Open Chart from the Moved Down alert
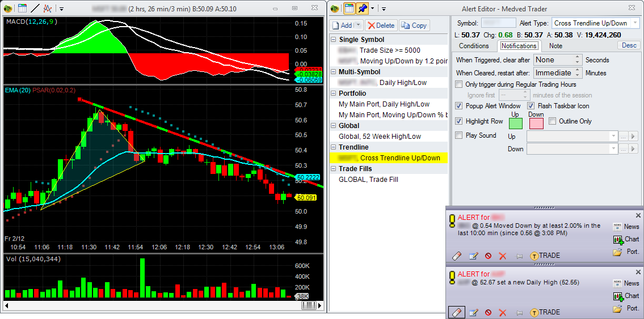Viewport: 644px width, 319px height. (x=626, y=239)
